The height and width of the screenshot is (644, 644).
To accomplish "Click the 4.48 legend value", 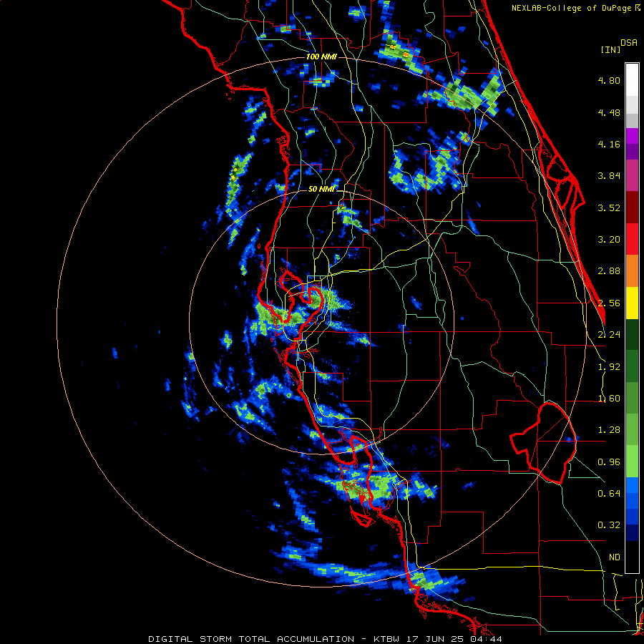I will coord(609,112).
